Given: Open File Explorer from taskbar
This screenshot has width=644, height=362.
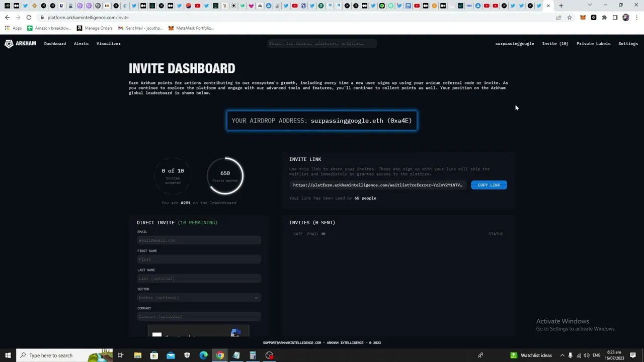Looking at the screenshot, I should pos(138,355).
